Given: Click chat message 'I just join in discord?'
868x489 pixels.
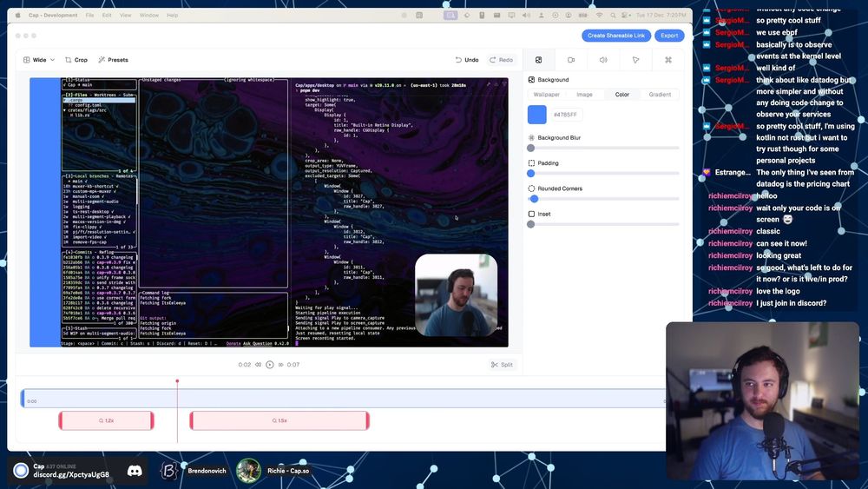Looking at the screenshot, I should pyautogui.click(x=791, y=303).
